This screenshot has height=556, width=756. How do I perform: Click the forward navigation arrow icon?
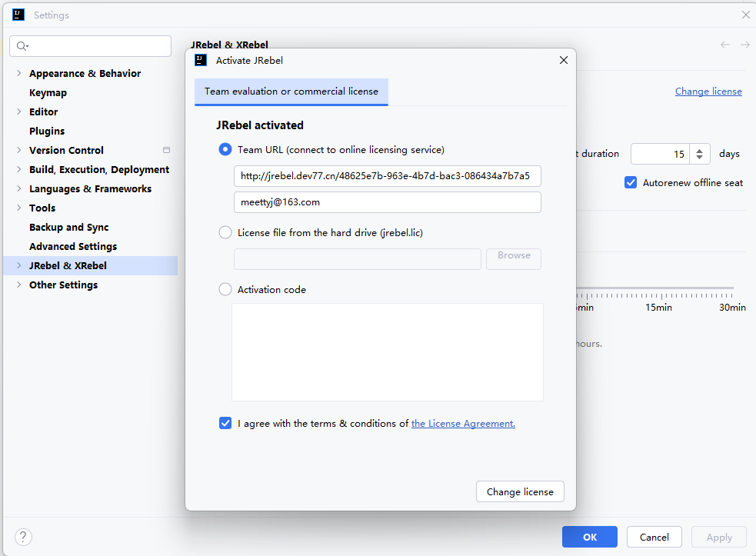[x=744, y=45]
